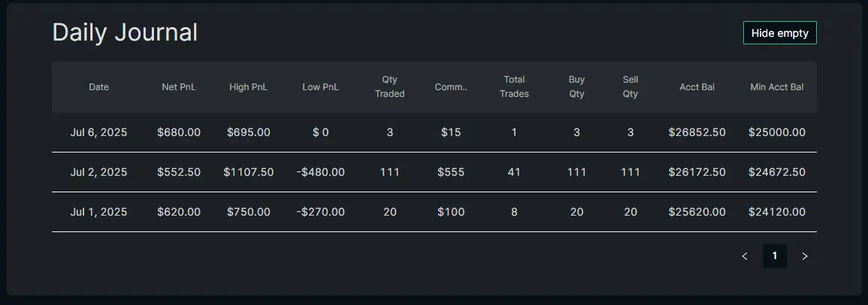Click the High PnL column header
Image resolution: width=868 pixels, height=305 pixels.
(249, 87)
